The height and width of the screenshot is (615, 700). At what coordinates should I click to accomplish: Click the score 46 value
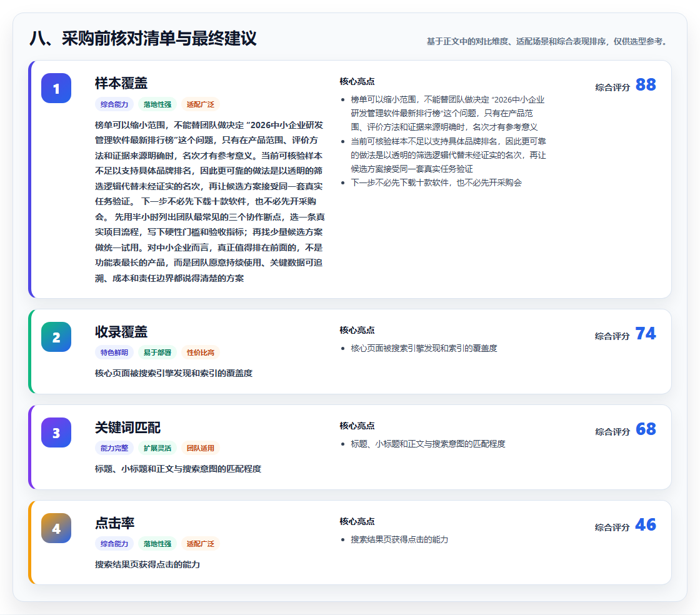[x=646, y=524]
